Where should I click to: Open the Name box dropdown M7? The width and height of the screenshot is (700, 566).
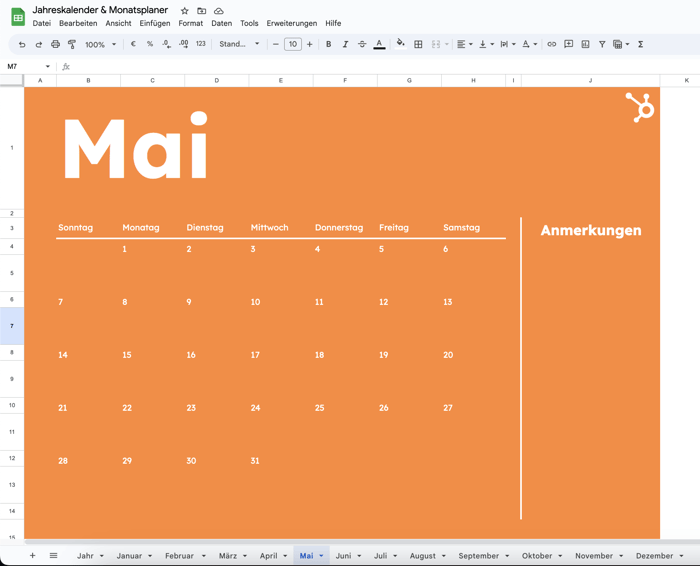point(48,67)
